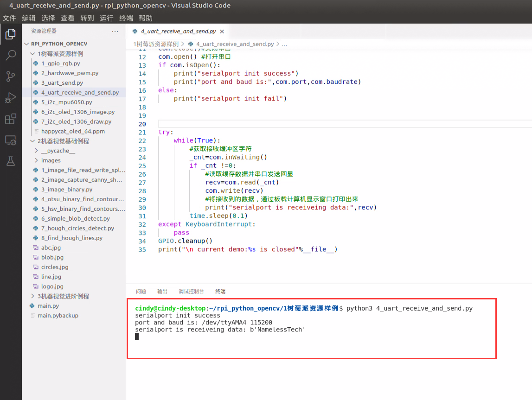Open the Extensions view
Screen dimensions: 532x400
(11, 119)
